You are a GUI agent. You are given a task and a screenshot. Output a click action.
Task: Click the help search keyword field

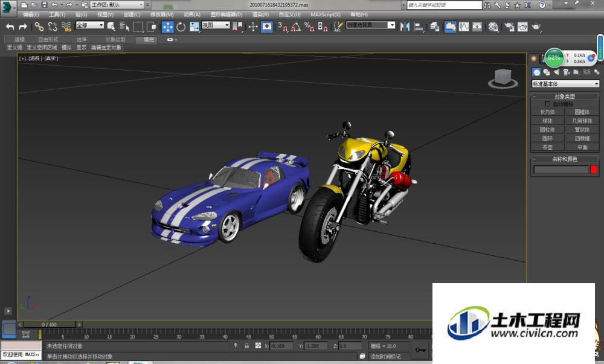pos(444,5)
